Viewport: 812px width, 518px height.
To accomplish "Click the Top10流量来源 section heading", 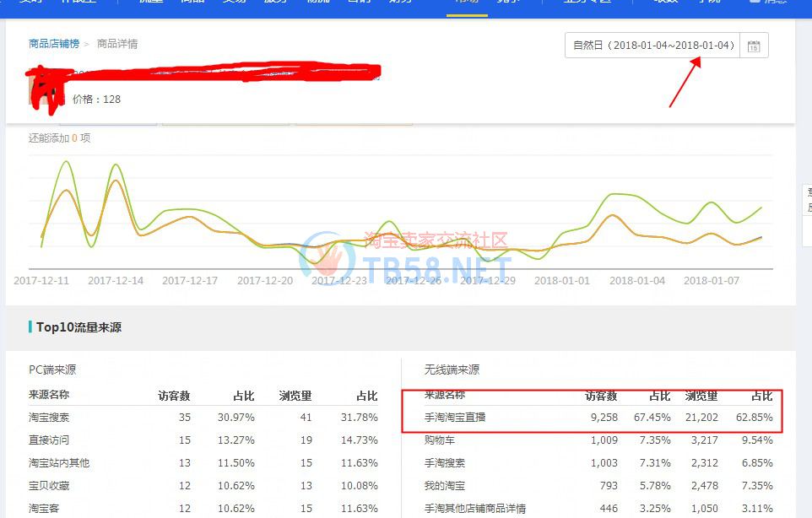I will (78, 326).
